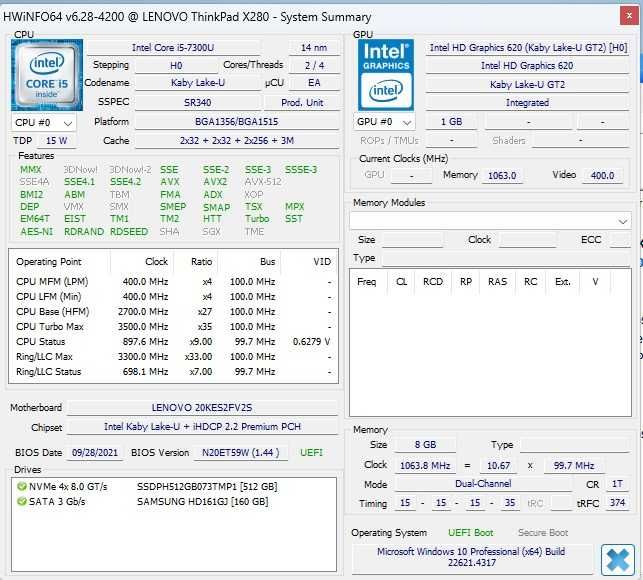Click the Intel Graphics logo image

point(386,75)
